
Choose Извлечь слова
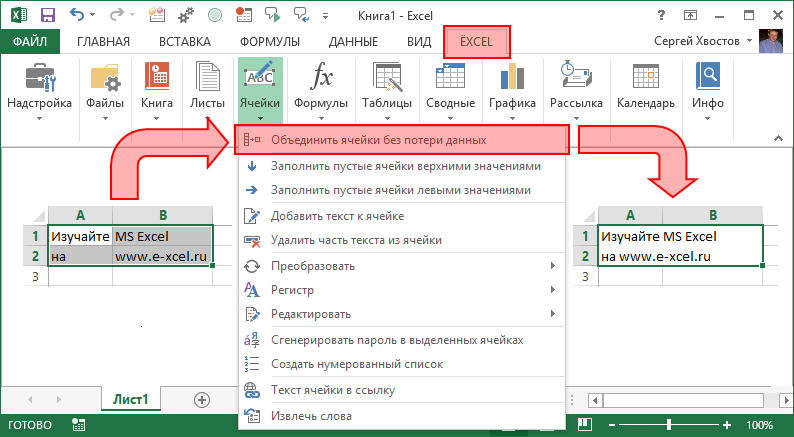pos(402,416)
